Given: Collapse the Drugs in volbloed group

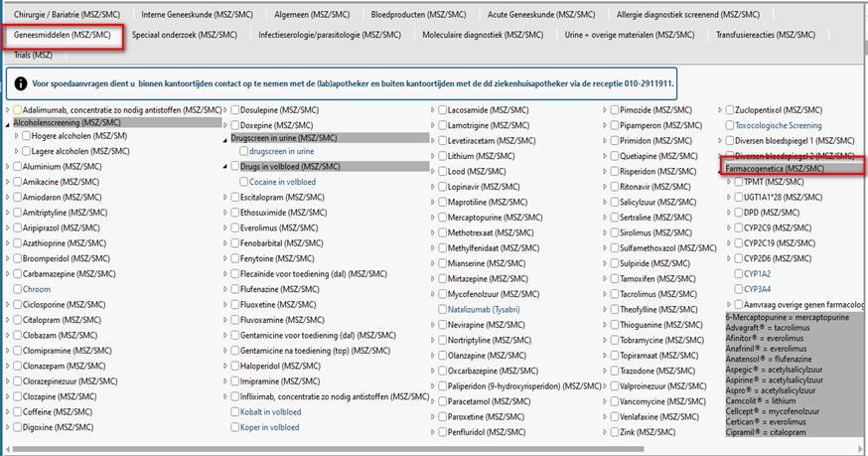Looking at the screenshot, I should click(224, 167).
